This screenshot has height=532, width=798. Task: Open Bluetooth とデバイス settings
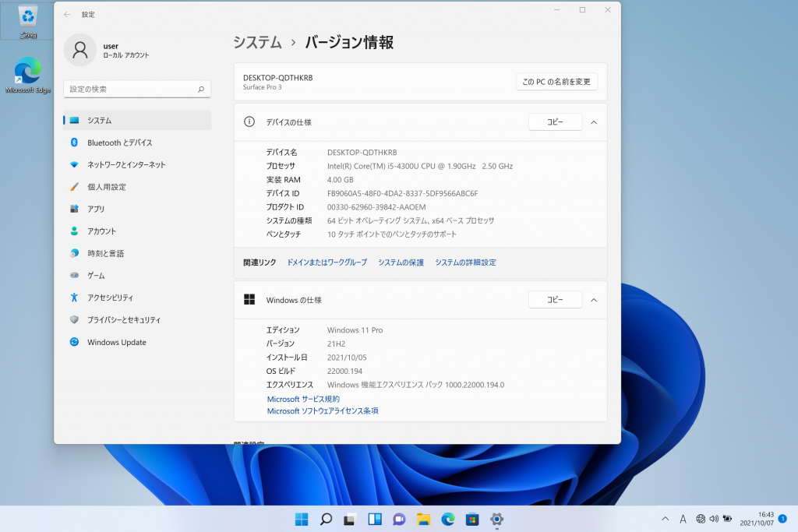[137, 143]
